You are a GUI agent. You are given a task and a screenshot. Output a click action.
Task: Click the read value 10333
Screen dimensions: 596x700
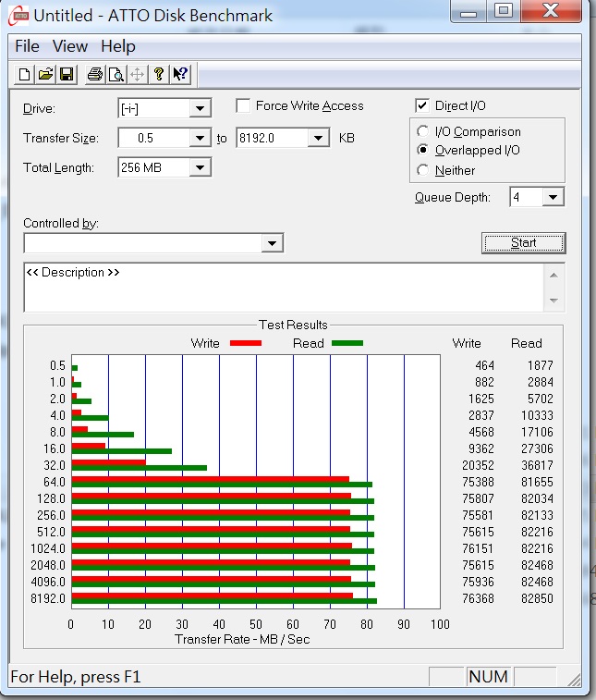click(x=537, y=415)
